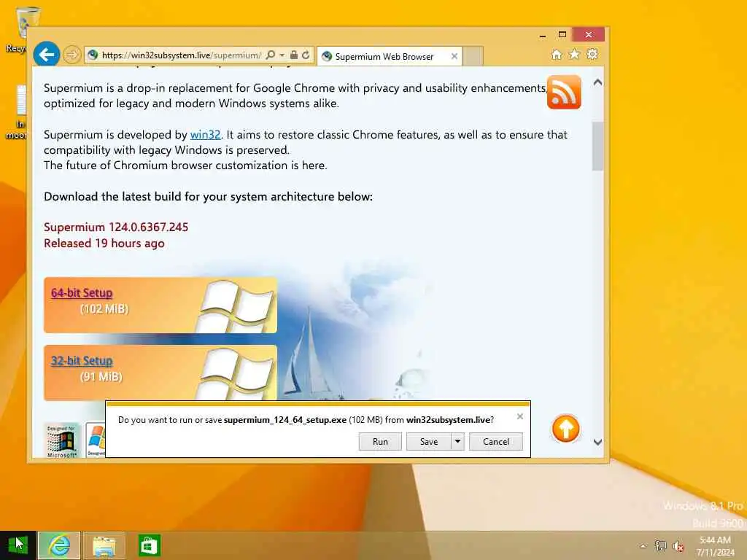Click the scrollbar down arrow
Viewport: 747px width, 560px height.
pyautogui.click(x=598, y=442)
